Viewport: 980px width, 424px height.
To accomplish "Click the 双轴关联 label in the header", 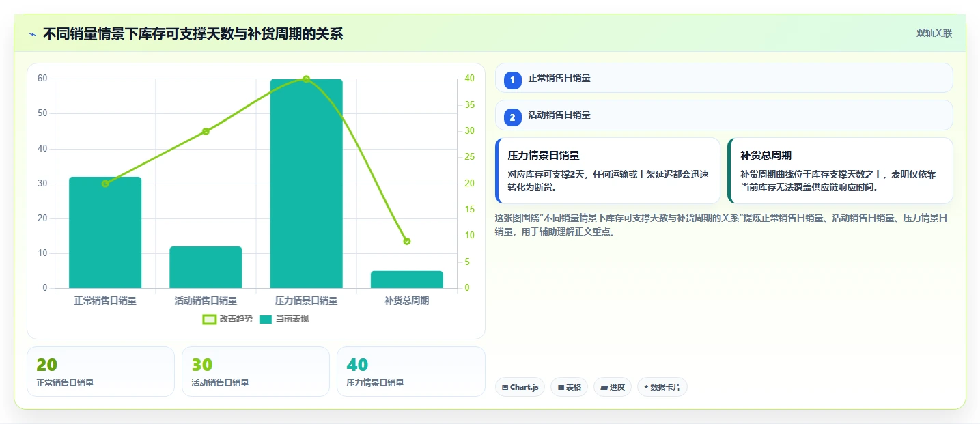I will tap(934, 33).
